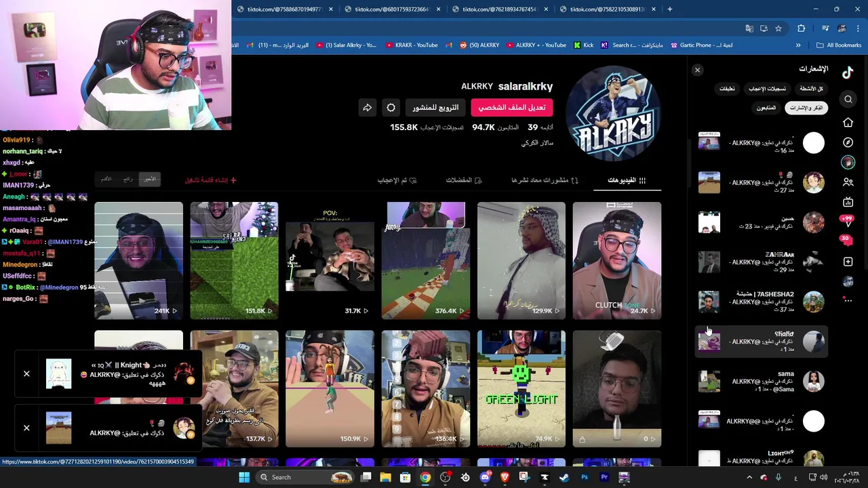
Task: Click the red edit profile button
Action: coord(512,108)
